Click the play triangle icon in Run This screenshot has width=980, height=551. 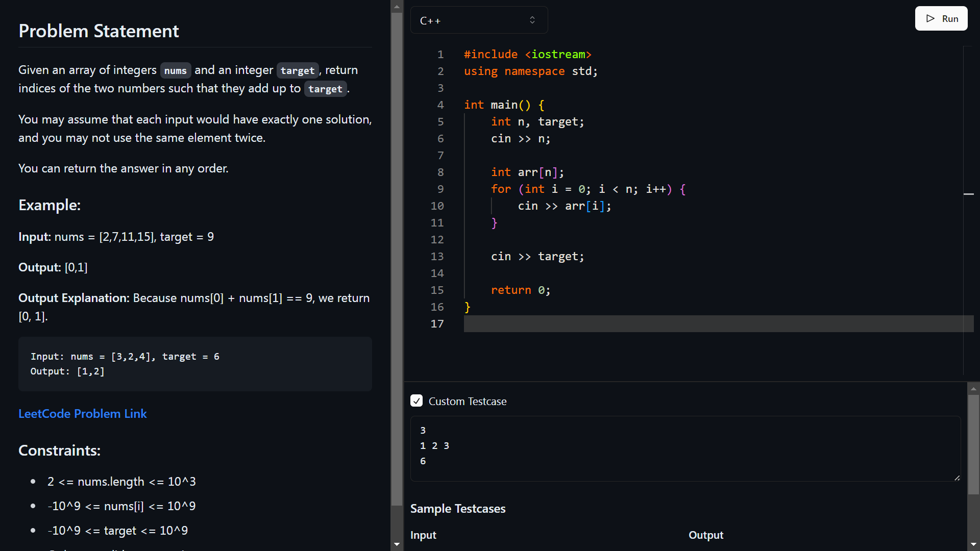pyautogui.click(x=930, y=19)
